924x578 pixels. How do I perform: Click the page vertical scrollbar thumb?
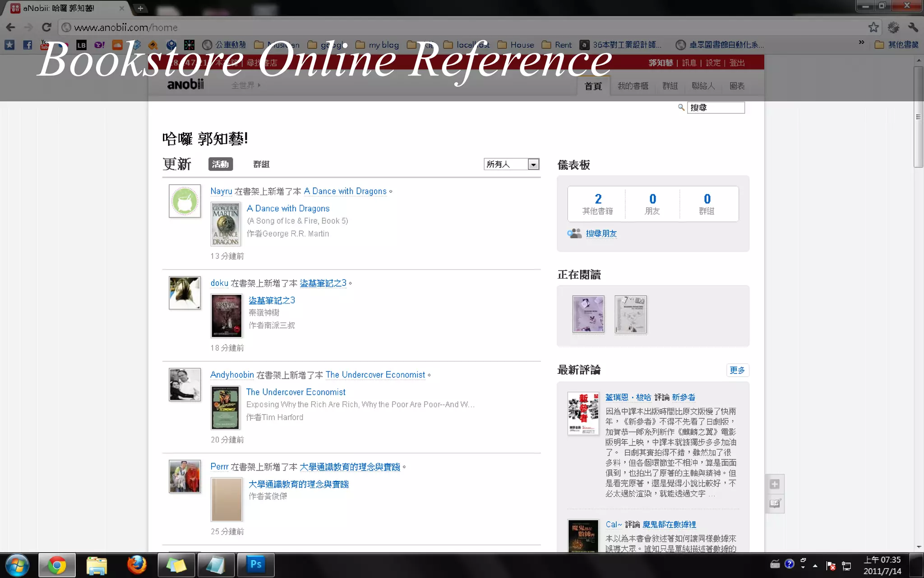[x=918, y=117]
